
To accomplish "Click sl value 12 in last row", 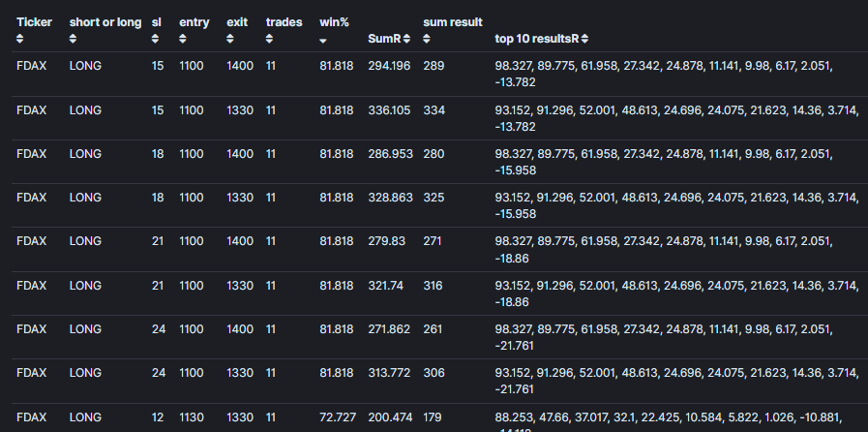I will [x=157, y=417].
